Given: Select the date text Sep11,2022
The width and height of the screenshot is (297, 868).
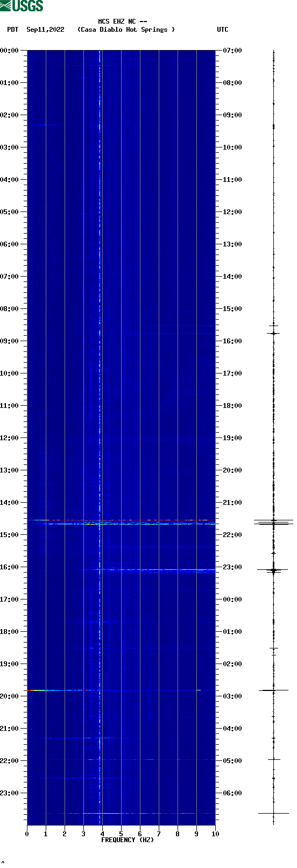Looking at the screenshot, I should pos(45,30).
